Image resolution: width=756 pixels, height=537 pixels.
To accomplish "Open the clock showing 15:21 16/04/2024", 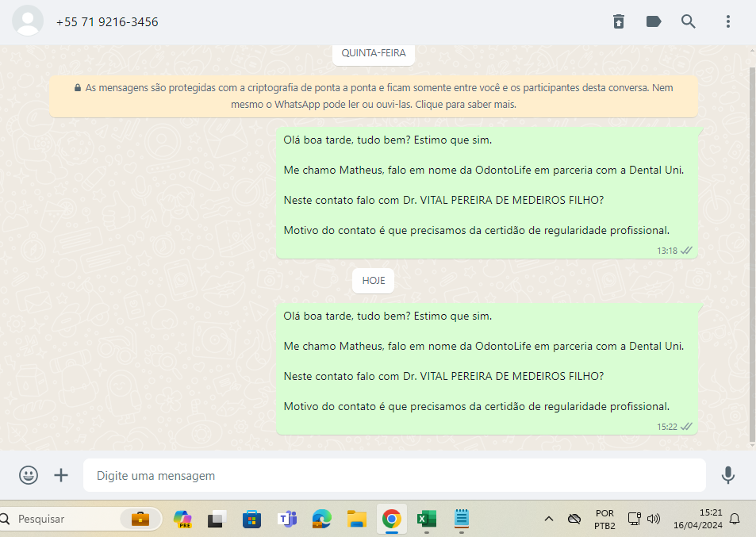I will coord(697,519).
